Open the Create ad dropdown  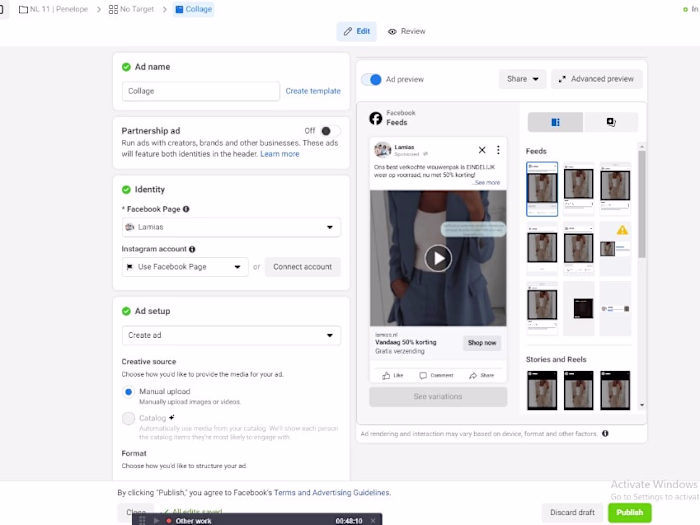231,335
